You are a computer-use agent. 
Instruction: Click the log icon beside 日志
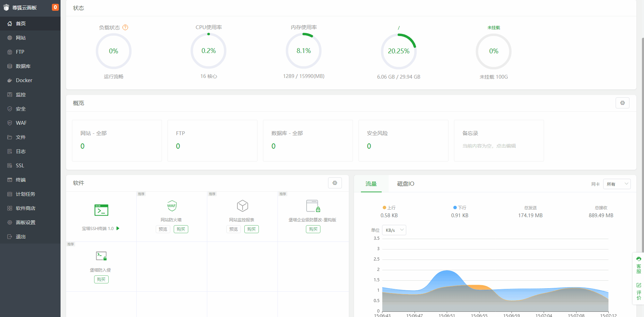point(10,151)
